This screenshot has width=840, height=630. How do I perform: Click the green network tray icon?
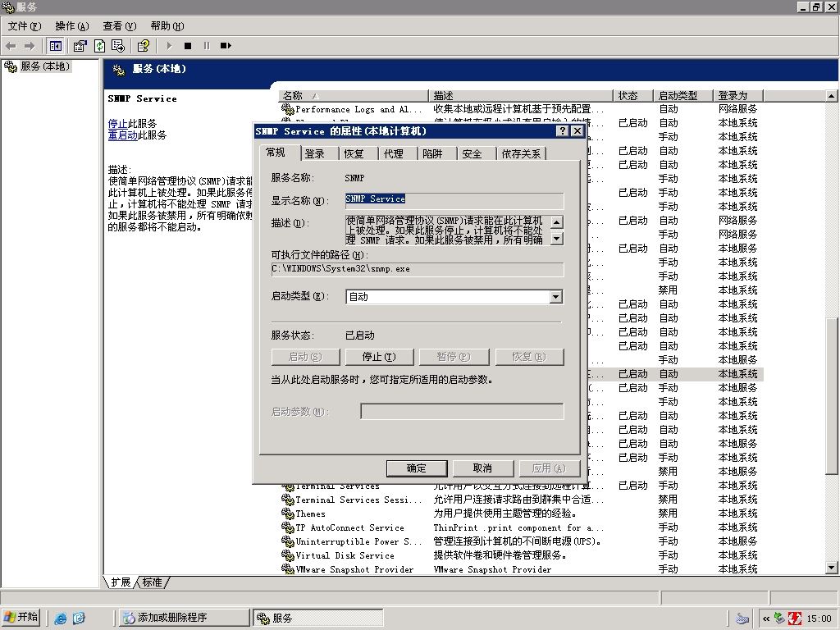(780, 619)
